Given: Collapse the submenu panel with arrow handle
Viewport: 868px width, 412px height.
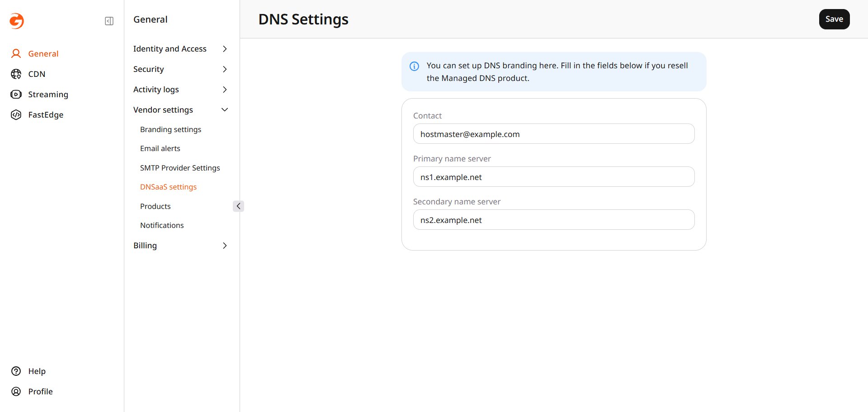Looking at the screenshot, I should point(238,206).
